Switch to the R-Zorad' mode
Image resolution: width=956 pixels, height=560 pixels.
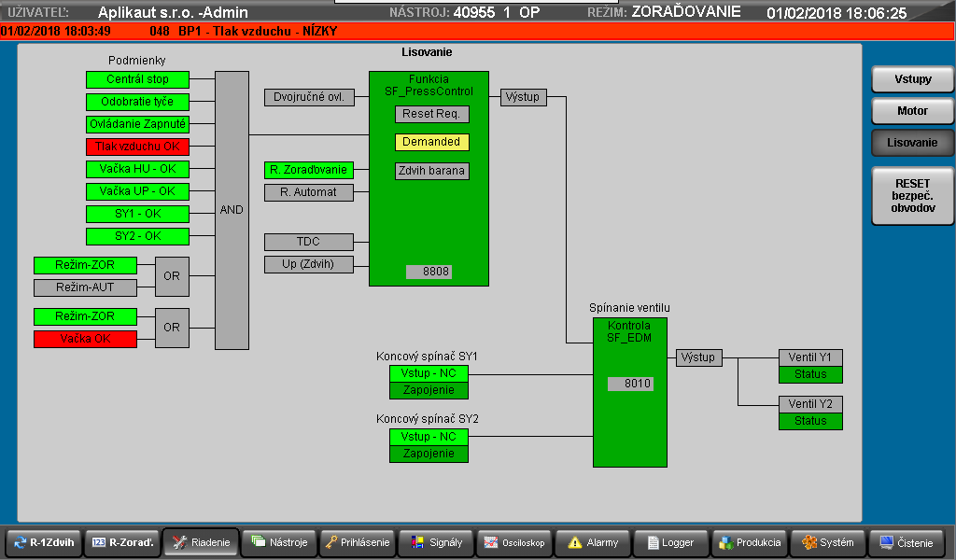122,542
